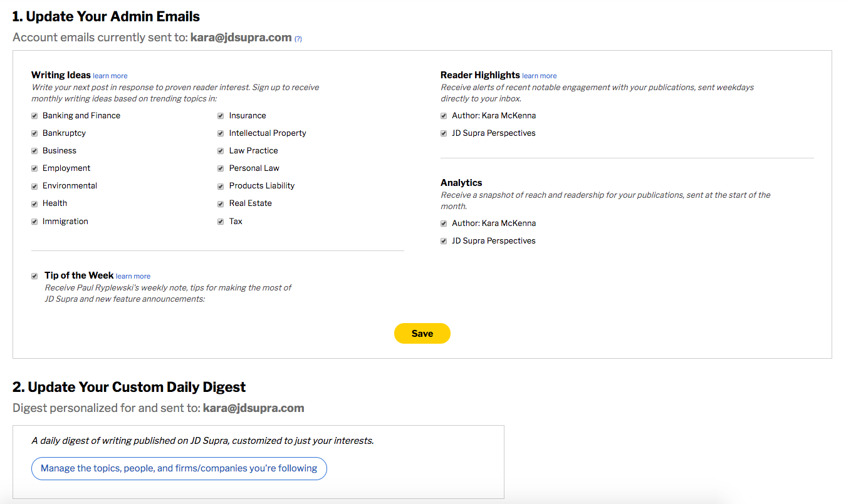Disable the Tip of the Week checkbox
This screenshot has width=846, height=504.
(34, 276)
